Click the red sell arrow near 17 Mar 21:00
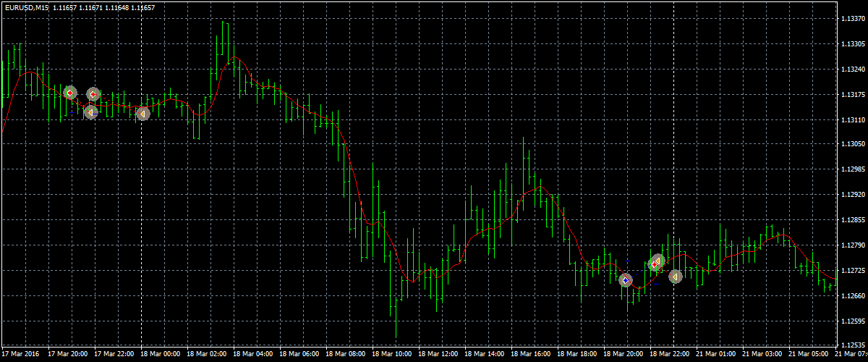This screenshot has height=362, width=868. [69, 93]
